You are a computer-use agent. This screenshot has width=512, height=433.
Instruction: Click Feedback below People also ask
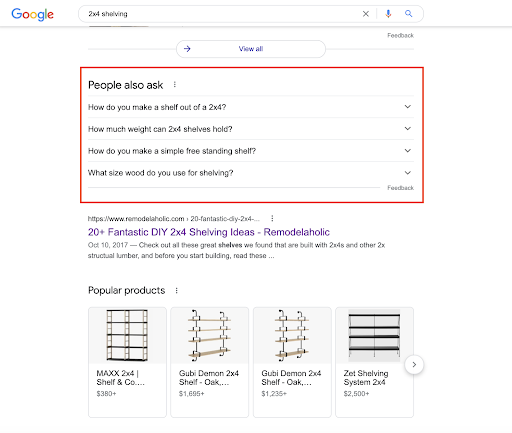400,188
